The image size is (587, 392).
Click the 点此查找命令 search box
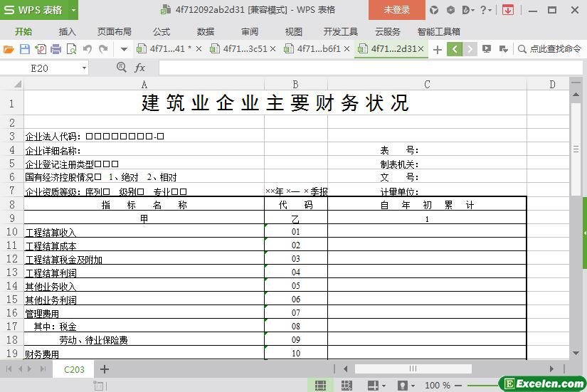coord(550,49)
